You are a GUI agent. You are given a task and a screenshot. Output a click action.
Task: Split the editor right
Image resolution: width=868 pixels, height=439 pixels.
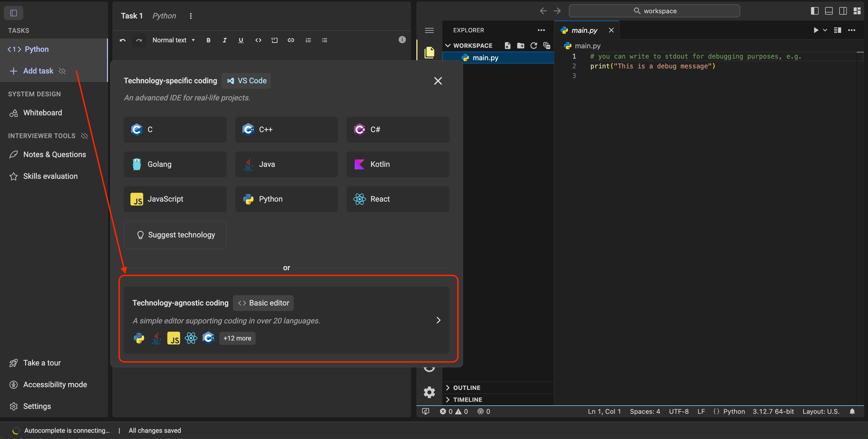click(x=837, y=30)
